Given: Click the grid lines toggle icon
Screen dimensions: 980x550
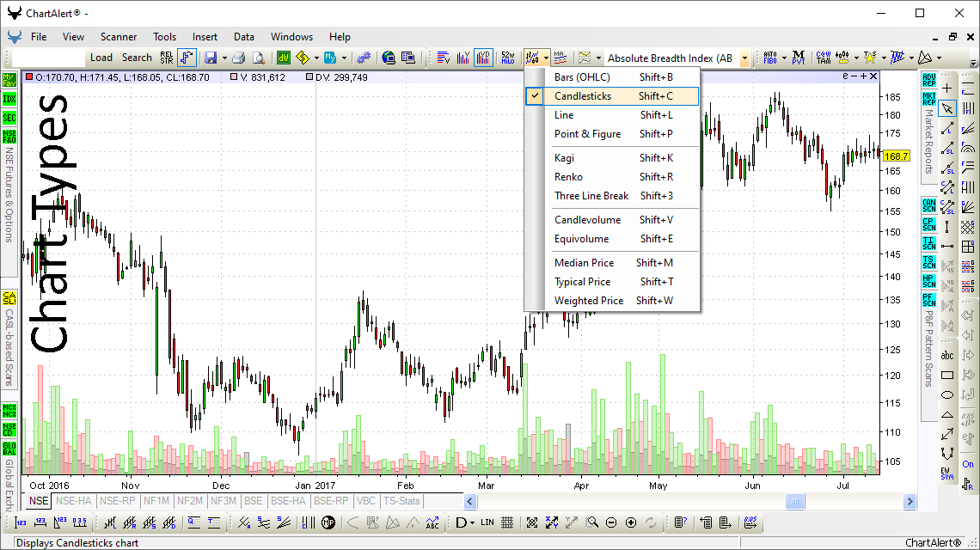Looking at the screenshot, I should 507,522.
